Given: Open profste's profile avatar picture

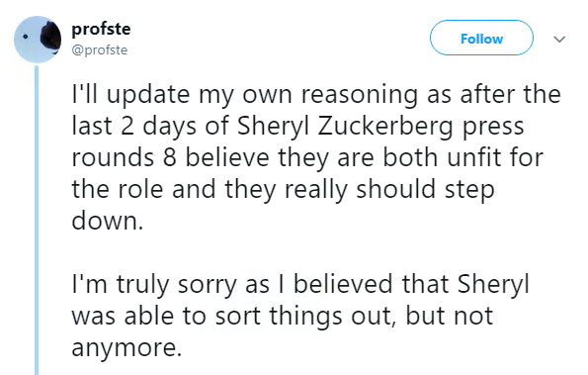Looking at the screenshot, I should [38, 39].
